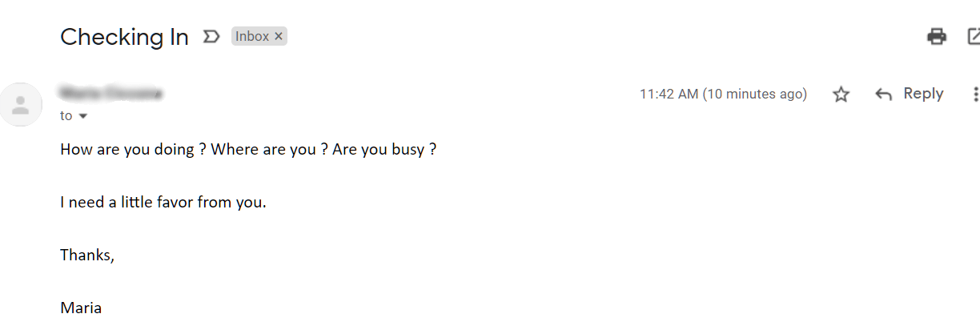Expand recipient details arrow next to "to"
The image size is (980, 326).
coord(82,116)
